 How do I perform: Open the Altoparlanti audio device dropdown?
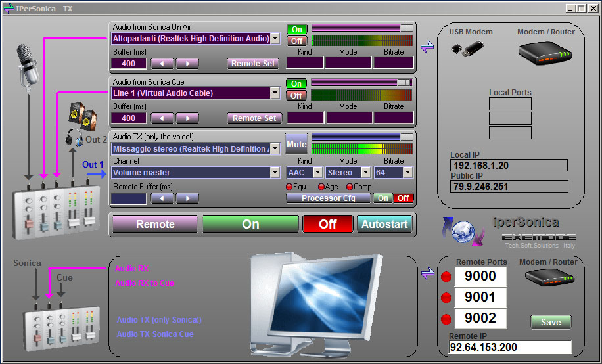(275, 38)
